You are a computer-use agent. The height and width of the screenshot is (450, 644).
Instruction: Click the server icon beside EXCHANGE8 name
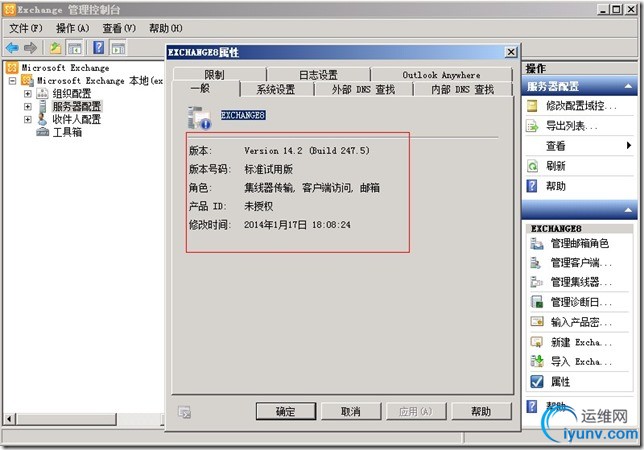pyautogui.click(x=199, y=118)
